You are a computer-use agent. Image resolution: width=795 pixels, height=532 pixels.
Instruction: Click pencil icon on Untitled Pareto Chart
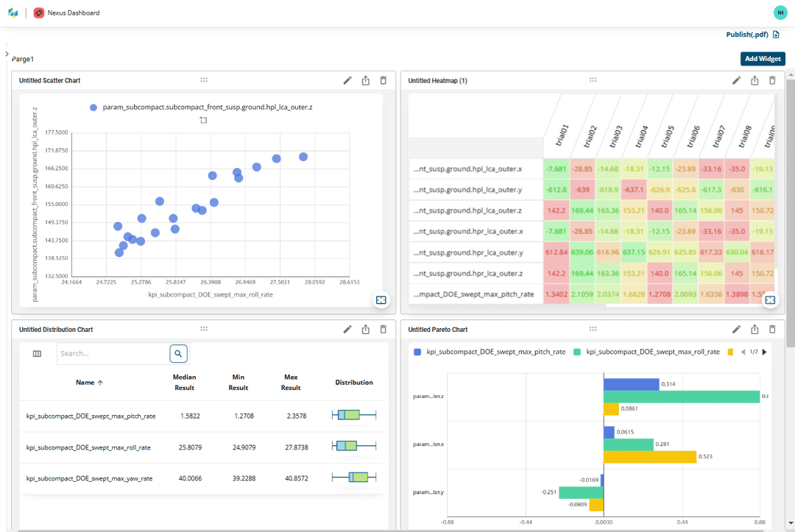click(736, 330)
